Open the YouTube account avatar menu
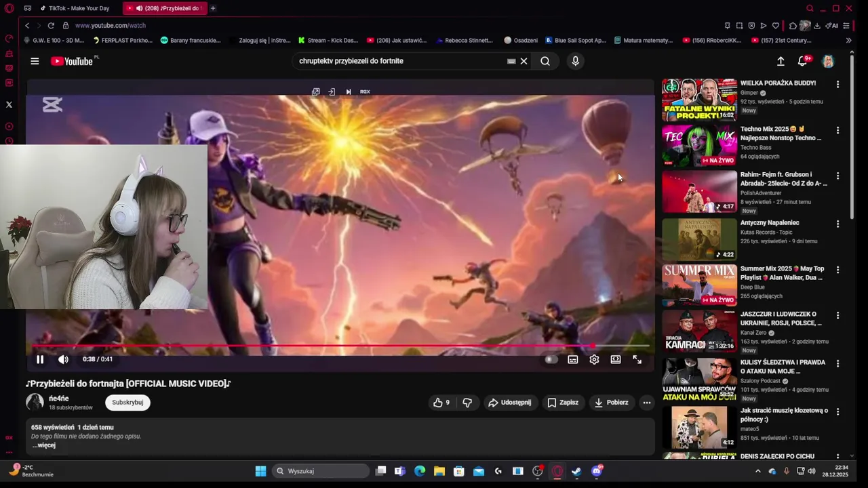This screenshot has height=488, width=868. click(x=828, y=61)
